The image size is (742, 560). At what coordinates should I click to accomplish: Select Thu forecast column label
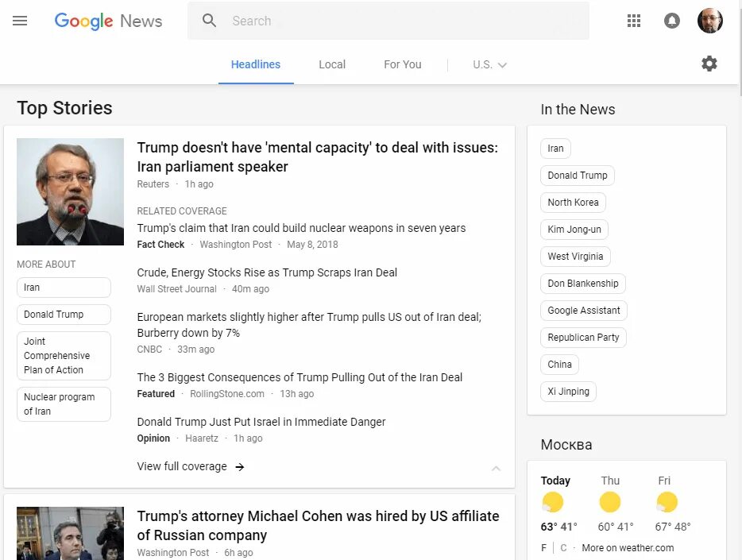(610, 481)
